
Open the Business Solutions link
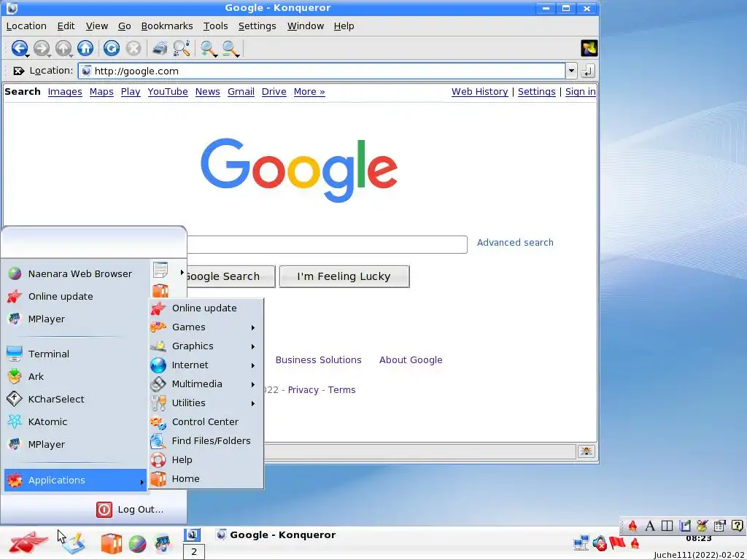[318, 360]
